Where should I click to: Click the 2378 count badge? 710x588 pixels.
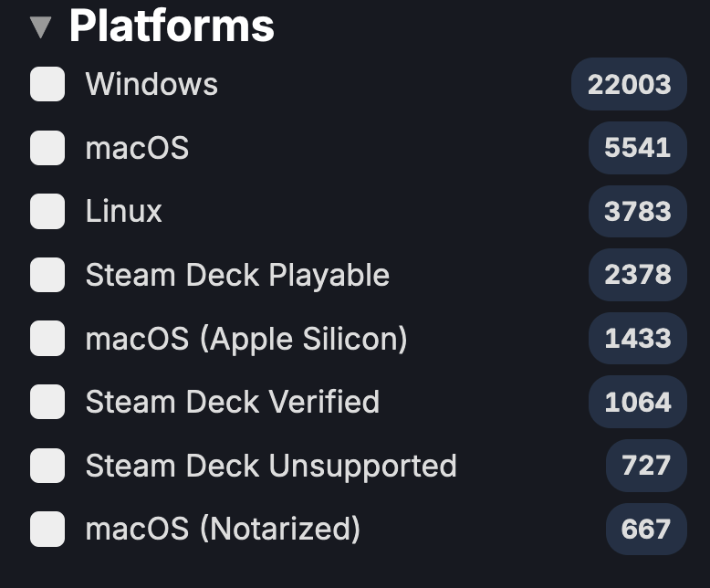637,275
